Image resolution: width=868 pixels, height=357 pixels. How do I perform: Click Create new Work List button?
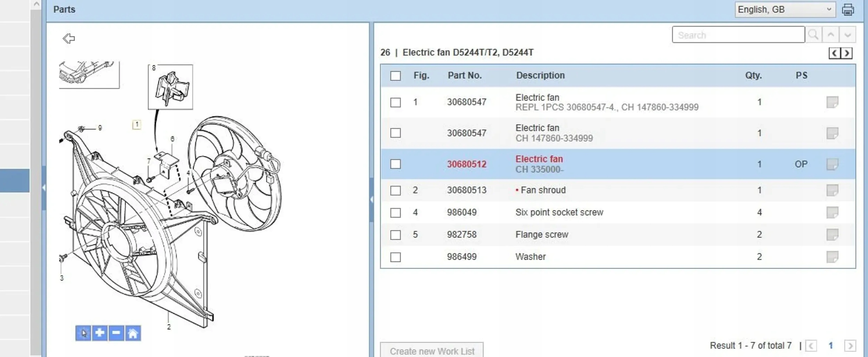(432, 350)
